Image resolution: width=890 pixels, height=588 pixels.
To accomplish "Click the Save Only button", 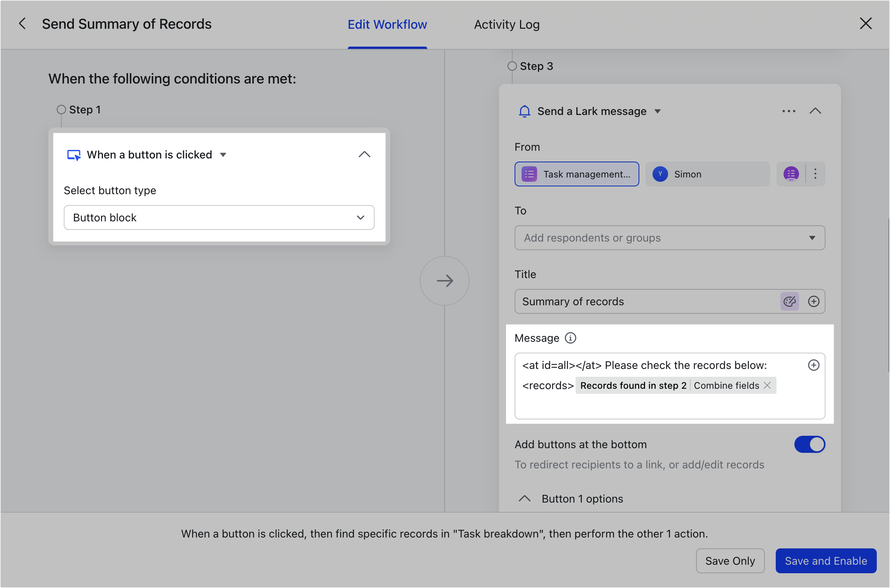I will coord(730,561).
